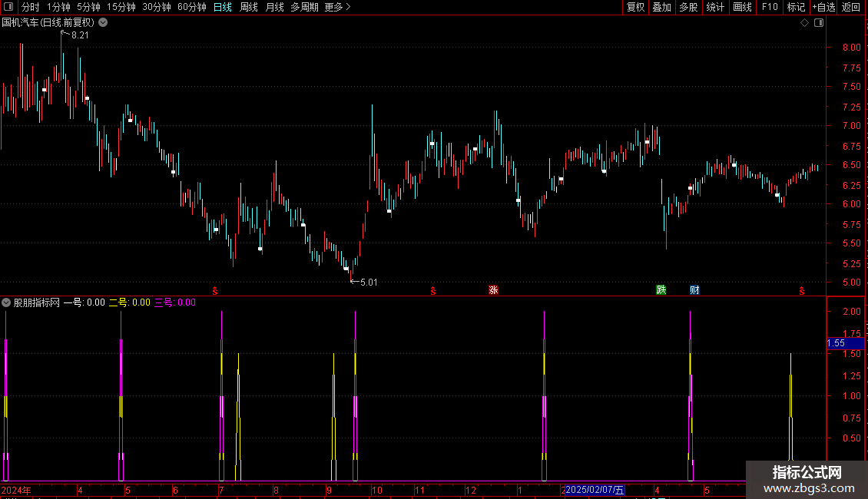Click the 5.00 price axis label
The width and height of the screenshot is (868, 499).
pos(851,283)
